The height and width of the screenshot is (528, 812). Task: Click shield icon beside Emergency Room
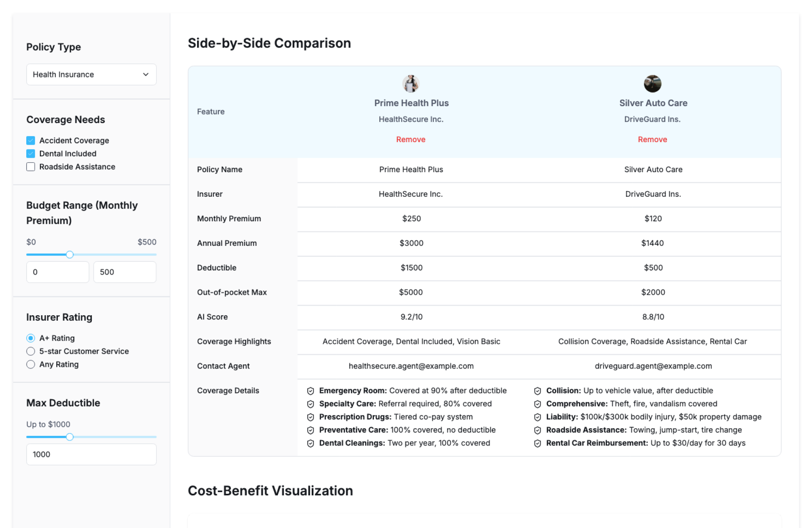pos(310,391)
